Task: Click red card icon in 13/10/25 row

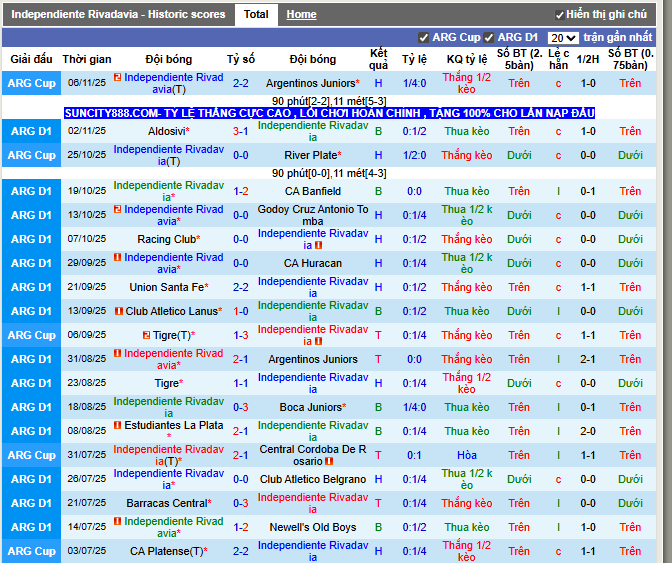Action: tap(117, 209)
